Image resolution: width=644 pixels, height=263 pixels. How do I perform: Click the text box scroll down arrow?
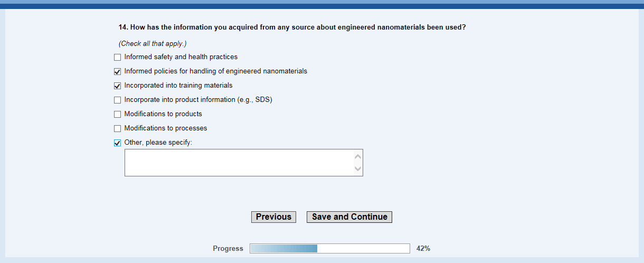click(358, 169)
